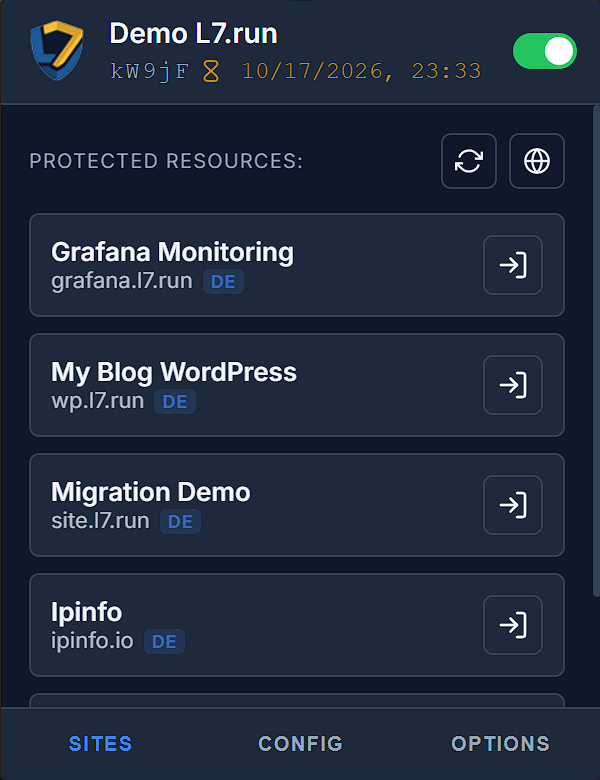
Task: Click the Demo L7.run title
Action: (x=194, y=34)
